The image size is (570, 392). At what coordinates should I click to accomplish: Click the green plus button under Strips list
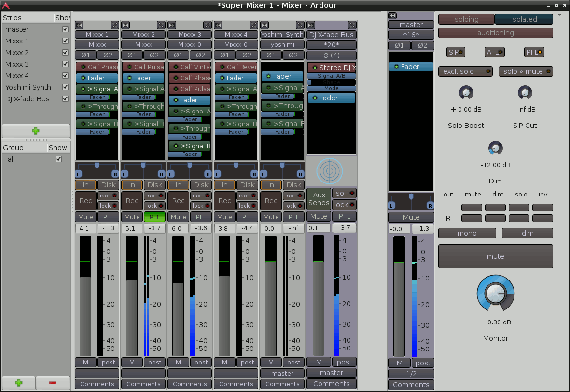tap(36, 130)
